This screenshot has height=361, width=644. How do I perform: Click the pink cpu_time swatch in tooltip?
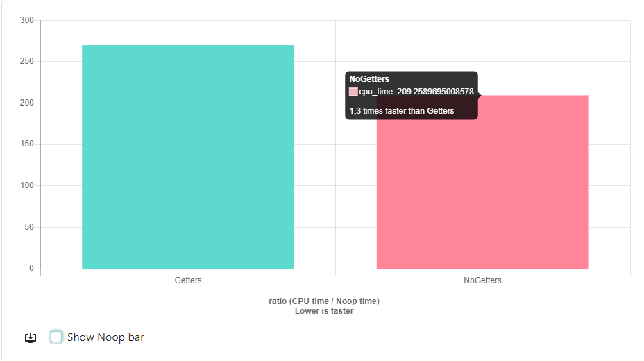point(353,92)
